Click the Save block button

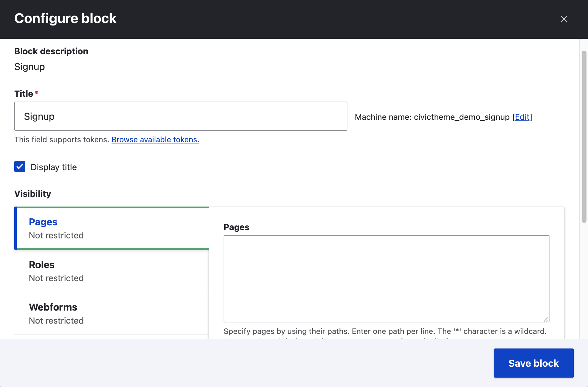pyautogui.click(x=533, y=363)
